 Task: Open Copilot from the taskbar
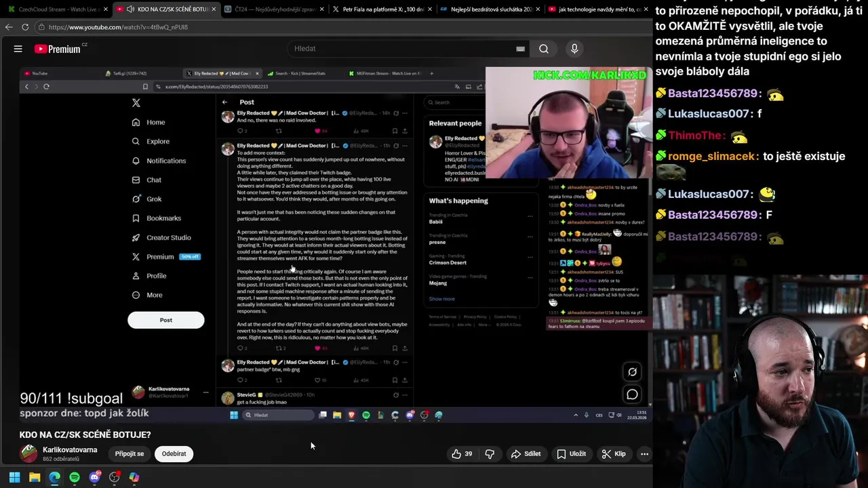click(134, 477)
